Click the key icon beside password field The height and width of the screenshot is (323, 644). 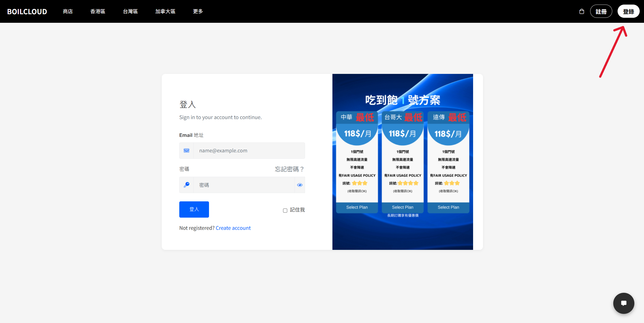[186, 185]
